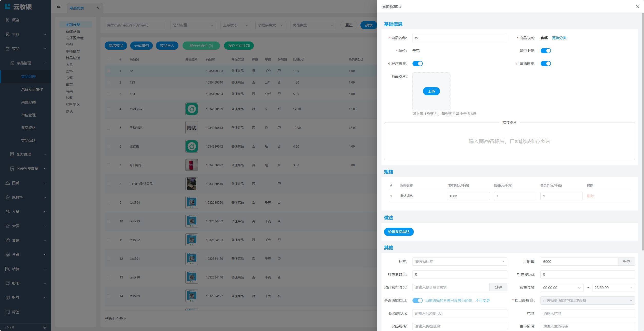Close the 菜品列表 tab with its X icon
The width and height of the screenshot is (644, 331).
point(98,8)
